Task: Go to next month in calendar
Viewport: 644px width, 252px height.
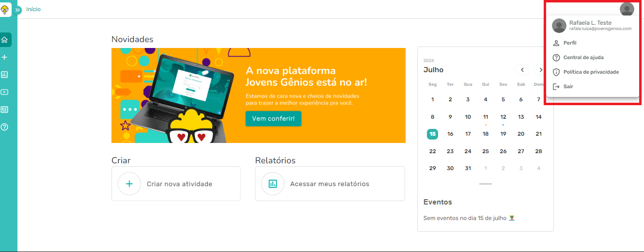Action: tap(540, 70)
